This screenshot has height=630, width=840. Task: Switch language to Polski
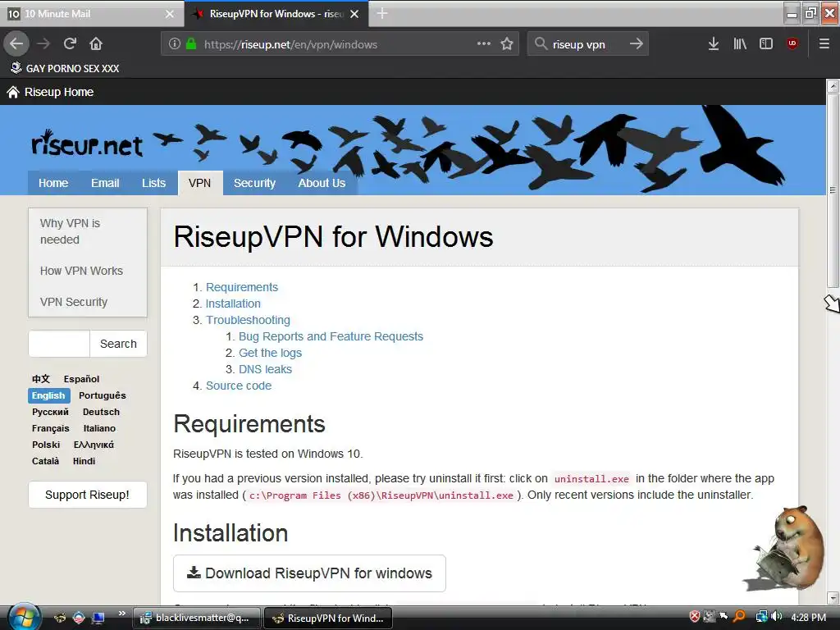(46, 445)
